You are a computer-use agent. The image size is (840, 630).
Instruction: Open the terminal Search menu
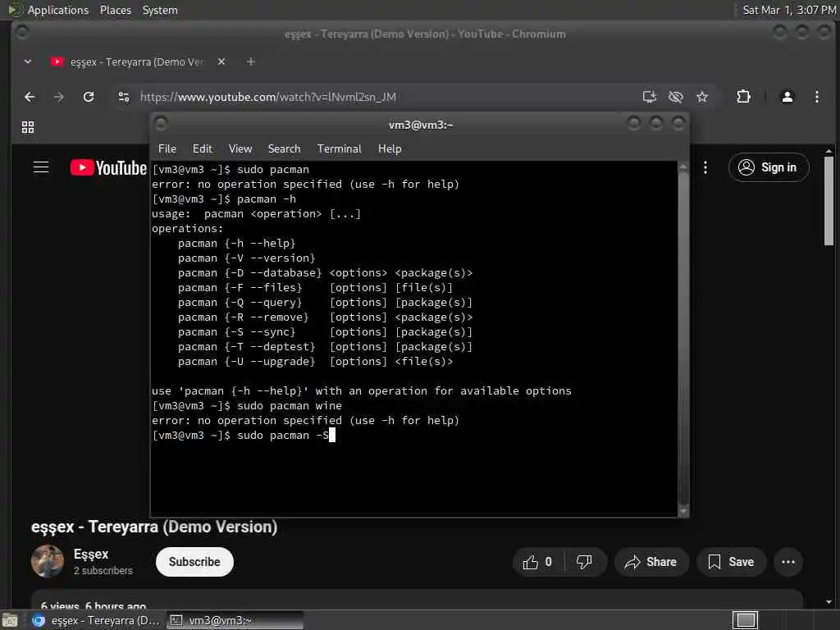pos(284,149)
